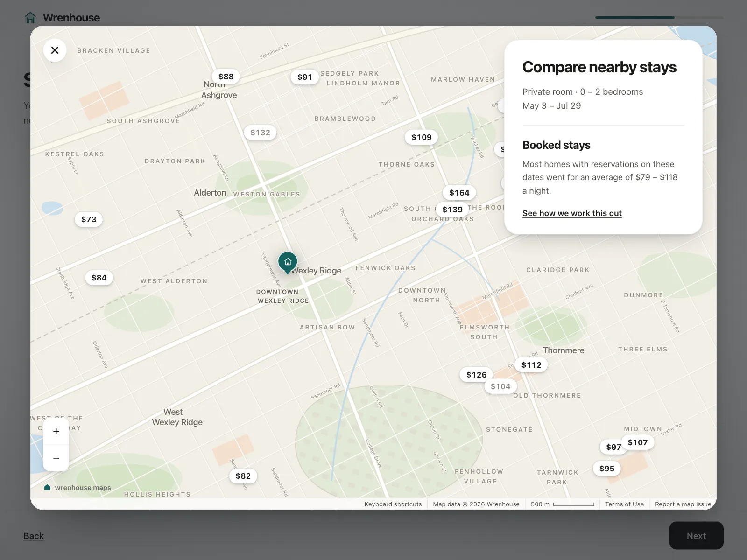The width and height of the screenshot is (747, 560).
Task: Go Back to the previous step
Action: [x=34, y=536]
